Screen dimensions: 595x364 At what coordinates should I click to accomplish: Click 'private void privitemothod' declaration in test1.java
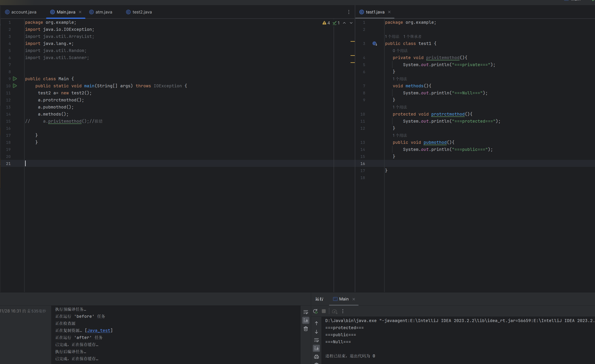430,58
